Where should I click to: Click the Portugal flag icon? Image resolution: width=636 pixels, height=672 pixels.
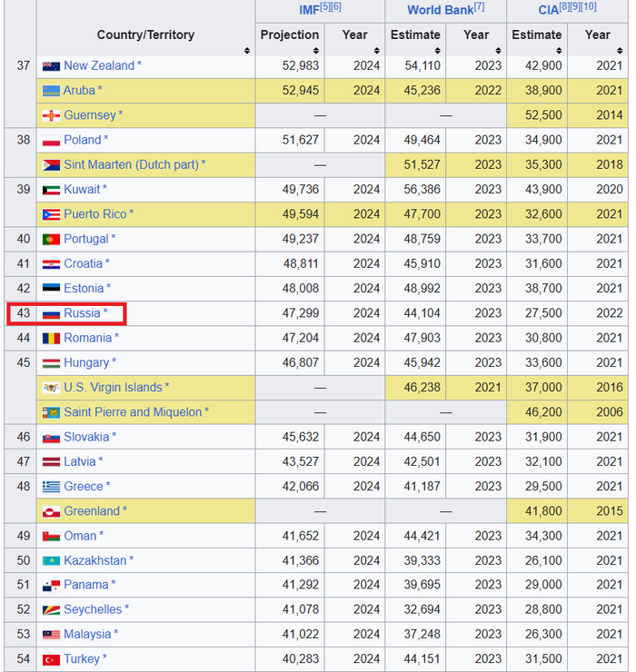click(x=51, y=239)
